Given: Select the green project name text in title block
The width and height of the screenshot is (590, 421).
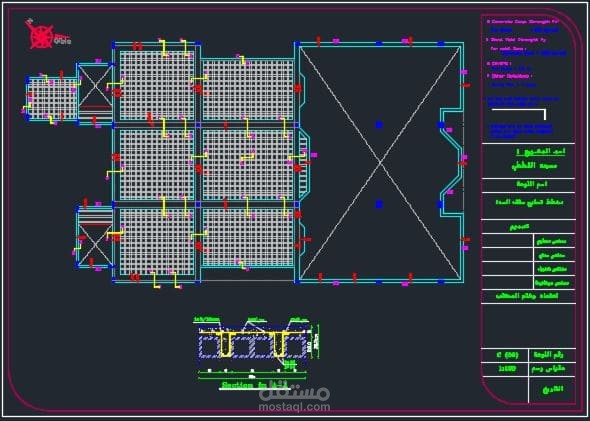Looking at the screenshot, I should pos(534,166).
